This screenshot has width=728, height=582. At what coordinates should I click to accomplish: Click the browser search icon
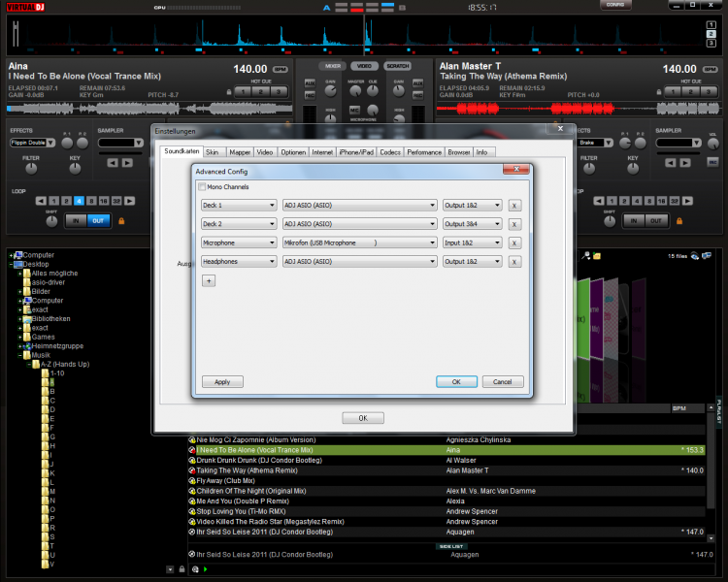point(587,255)
